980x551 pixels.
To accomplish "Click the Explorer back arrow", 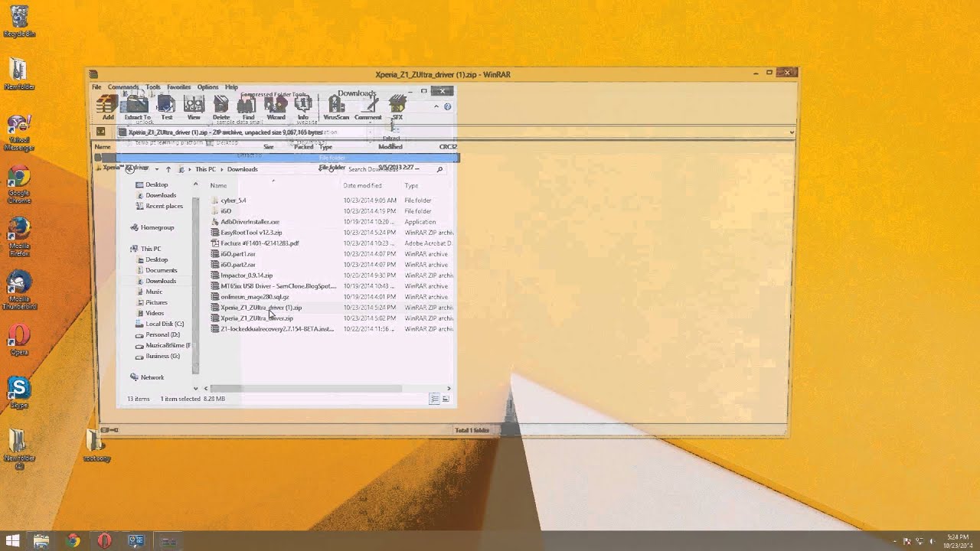I will (129, 169).
